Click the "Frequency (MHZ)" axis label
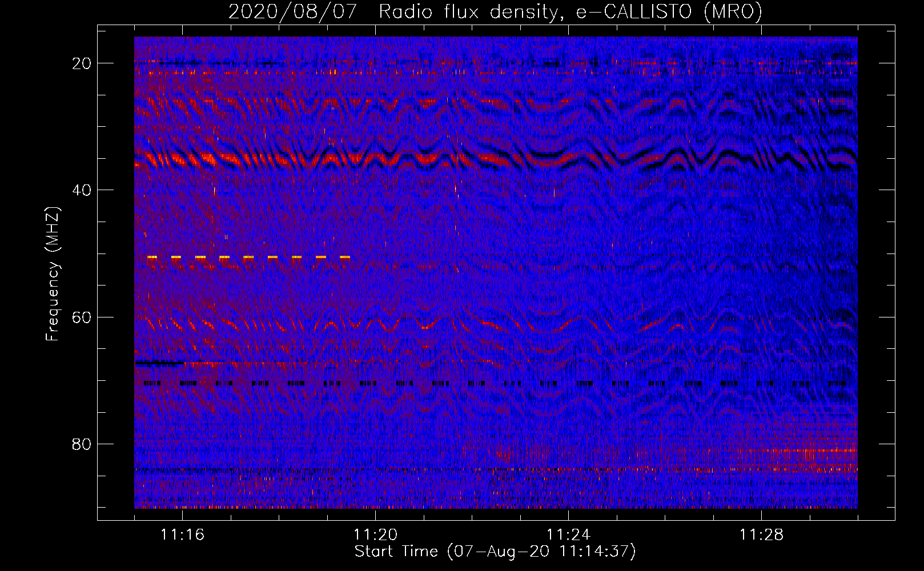This screenshot has height=571, width=924. pos(53,274)
